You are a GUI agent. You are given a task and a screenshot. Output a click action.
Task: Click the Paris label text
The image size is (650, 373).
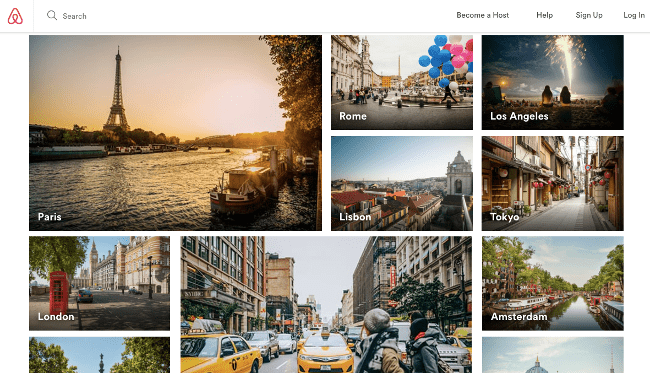(50, 217)
